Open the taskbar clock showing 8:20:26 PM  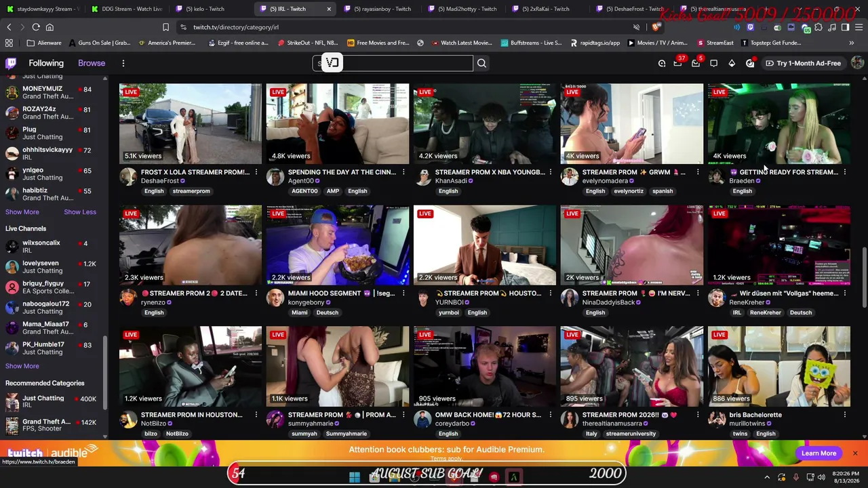click(844, 477)
